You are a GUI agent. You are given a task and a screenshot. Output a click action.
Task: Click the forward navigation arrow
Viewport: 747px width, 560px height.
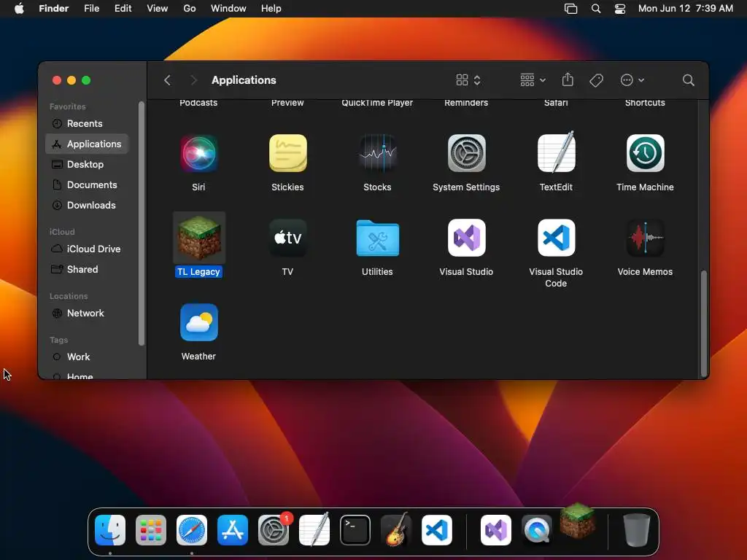click(193, 80)
